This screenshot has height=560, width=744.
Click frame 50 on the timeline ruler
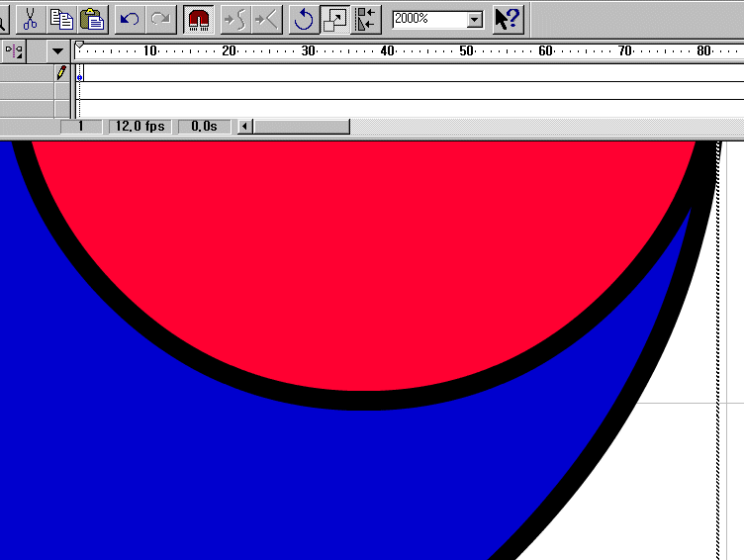coord(466,50)
